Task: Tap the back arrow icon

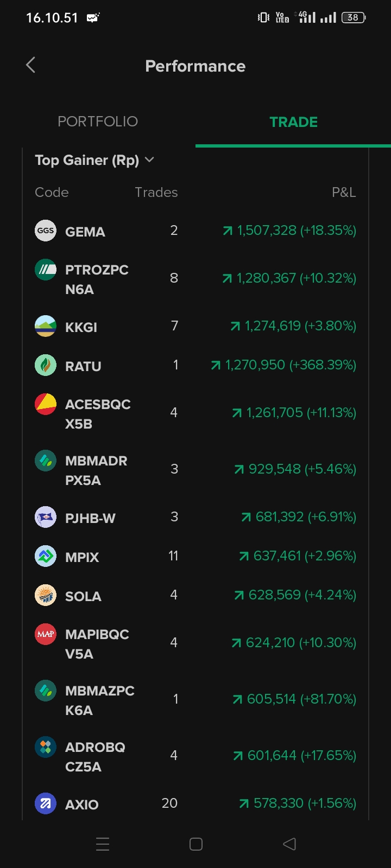Action: 31,66
